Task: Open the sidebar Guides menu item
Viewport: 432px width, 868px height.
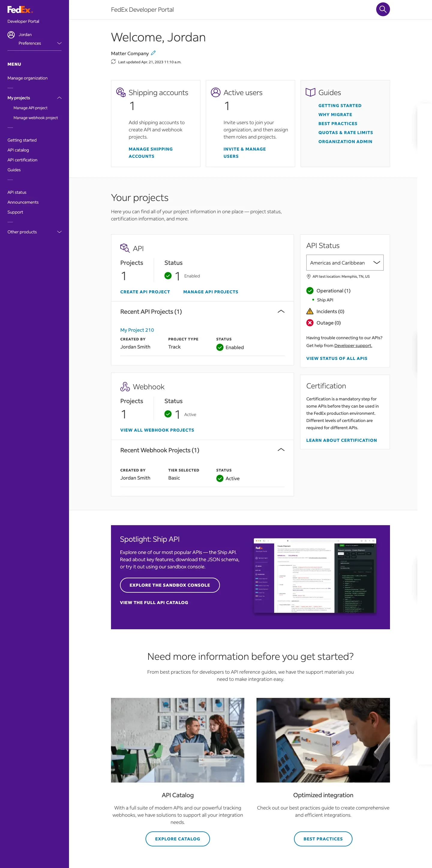Action: [14, 170]
